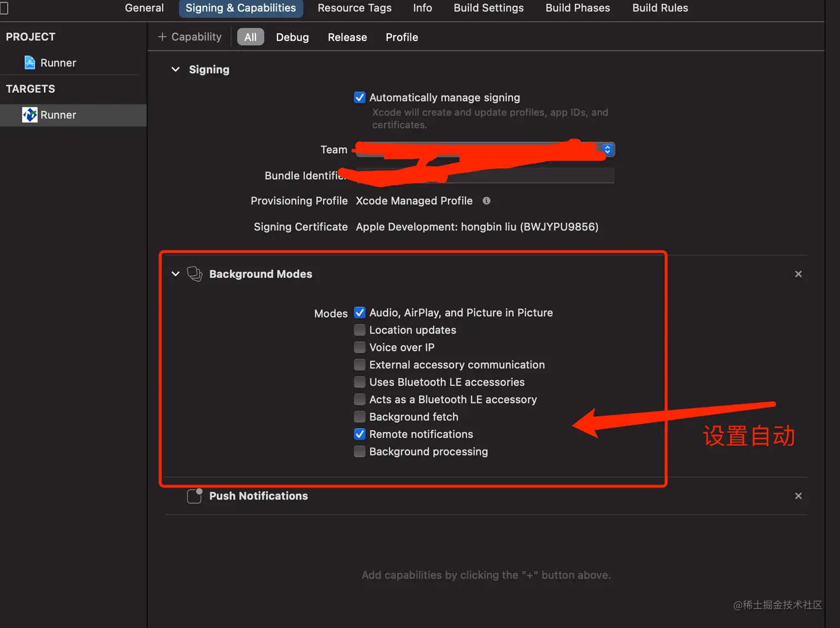Enable Background fetch mode
The height and width of the screenshot is (628, 840).
[x=360, y=417]
